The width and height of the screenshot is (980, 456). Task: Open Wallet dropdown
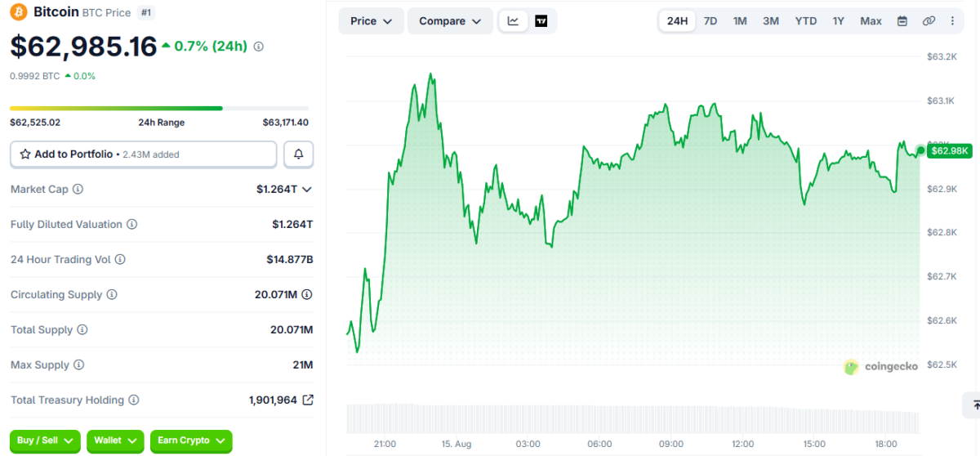point(115,440)
